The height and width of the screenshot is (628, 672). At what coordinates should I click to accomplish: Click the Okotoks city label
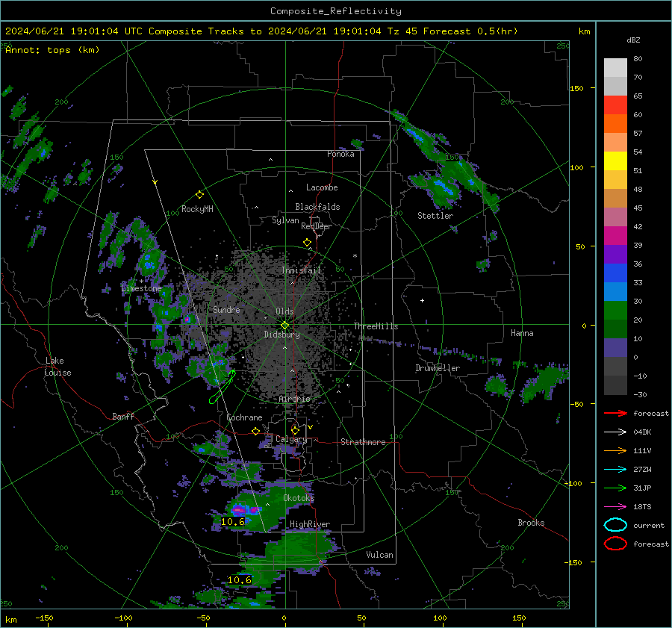coord(299,497)
